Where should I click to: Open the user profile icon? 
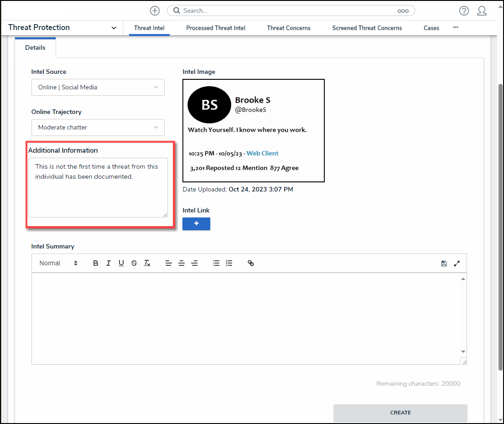(x=482, y=11)
